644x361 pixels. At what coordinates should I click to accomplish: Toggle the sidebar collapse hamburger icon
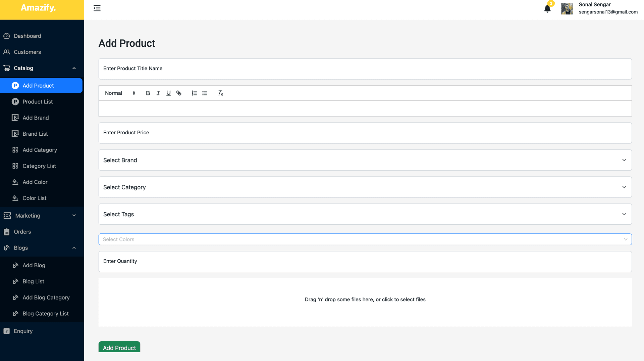click(97, 8)
